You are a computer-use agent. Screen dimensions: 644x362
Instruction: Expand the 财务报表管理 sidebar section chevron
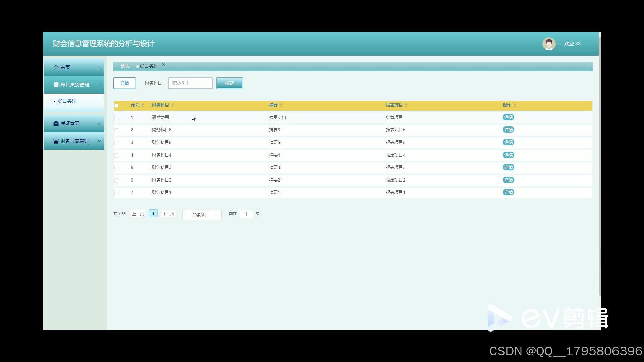99,141
